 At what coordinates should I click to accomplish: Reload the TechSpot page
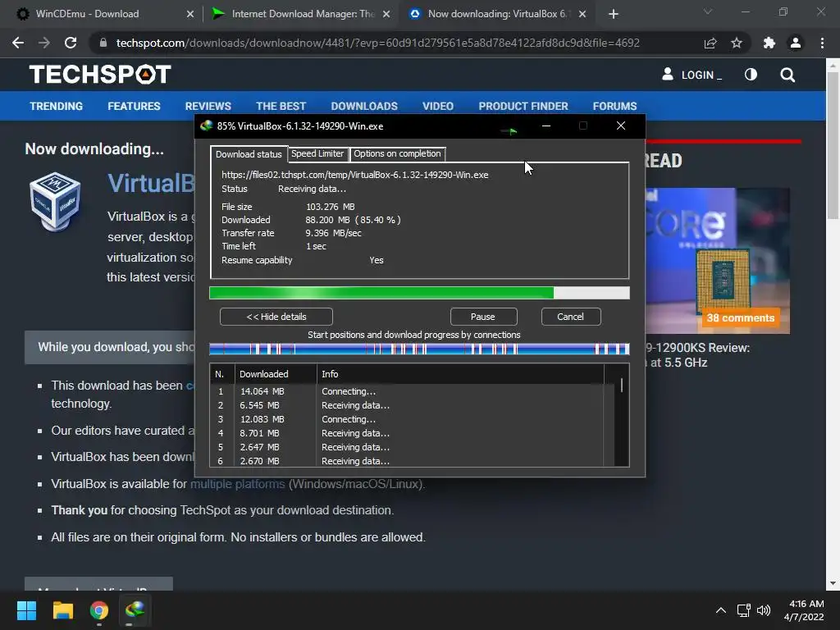click(71, 43)
